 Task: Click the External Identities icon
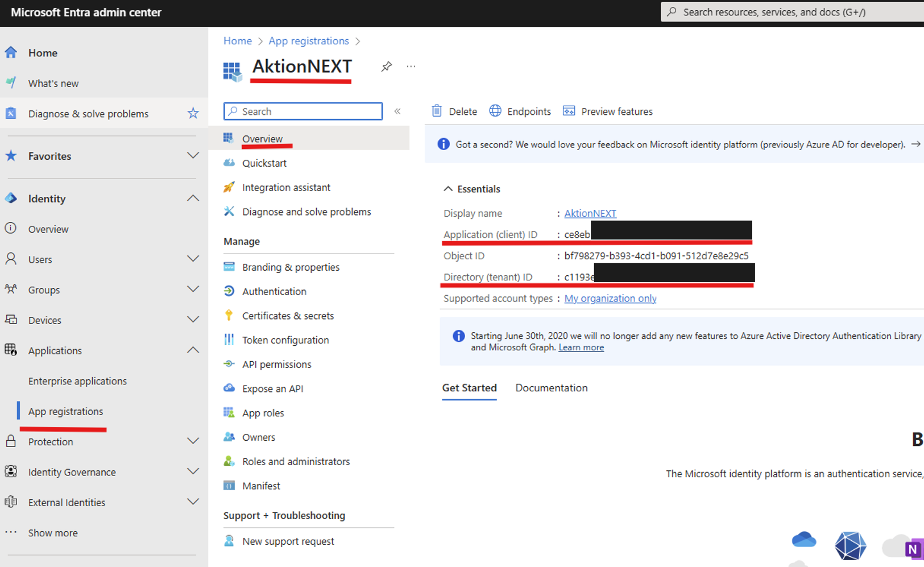[x=11, y=502]
